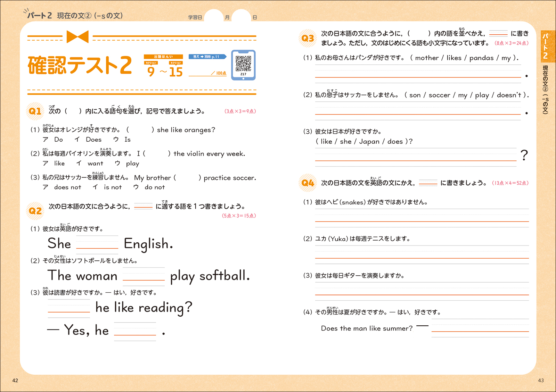The height and width of the screenshot is (392, 556).
Task: Click the blank parentheses before 'she like oranges?'
Action: point(140,130)
